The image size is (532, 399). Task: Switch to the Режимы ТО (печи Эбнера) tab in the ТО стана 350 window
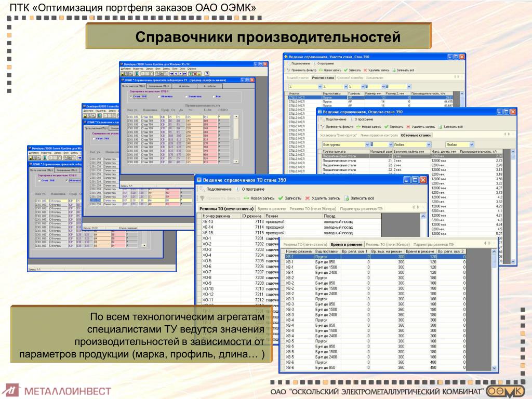[312, 209]
